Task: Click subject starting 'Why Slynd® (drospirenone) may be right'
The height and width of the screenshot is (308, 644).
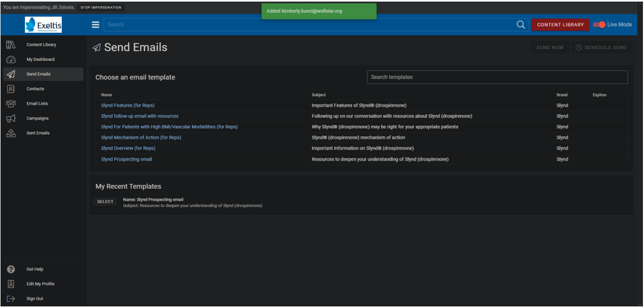Action: (x=385, y=127)
